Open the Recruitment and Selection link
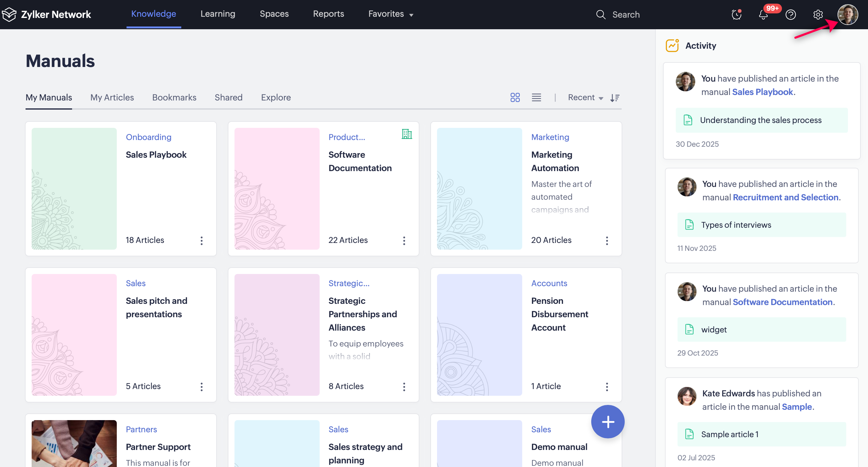Screen dimensions: 868x467 click(x=786, y=197)
